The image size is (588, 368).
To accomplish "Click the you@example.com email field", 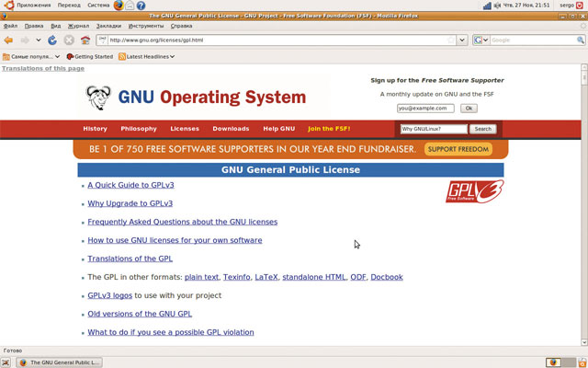I will [x=425, y=109].
